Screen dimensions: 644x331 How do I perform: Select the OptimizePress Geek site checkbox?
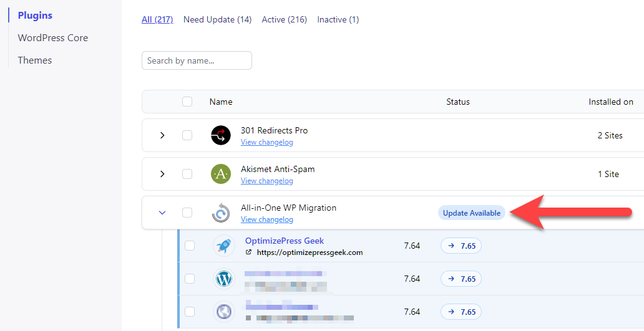(x=190, y=246)
